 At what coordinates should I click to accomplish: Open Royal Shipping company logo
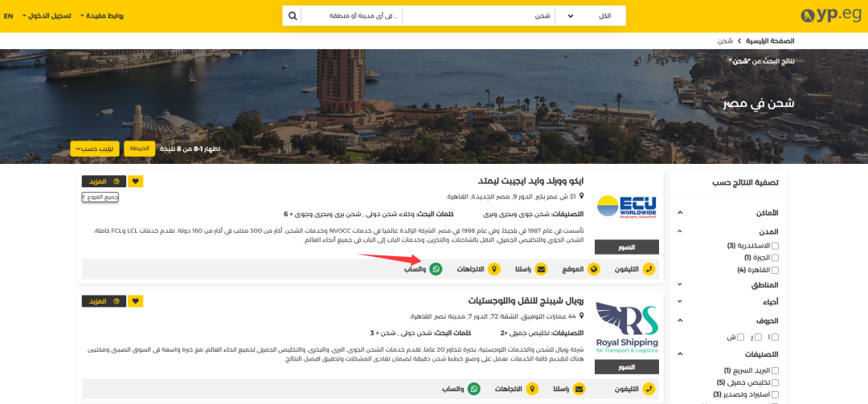click(x=627, y=329)
